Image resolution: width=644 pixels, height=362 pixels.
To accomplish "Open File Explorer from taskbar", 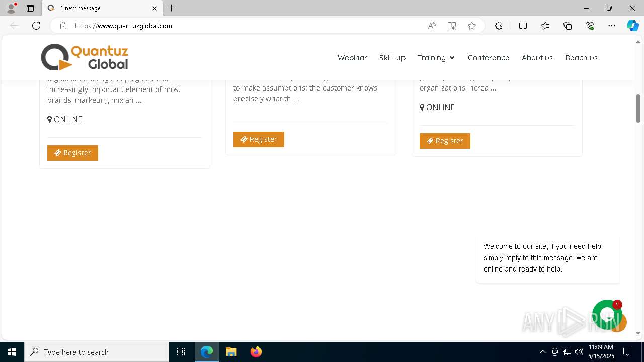I will coord(231,352).
